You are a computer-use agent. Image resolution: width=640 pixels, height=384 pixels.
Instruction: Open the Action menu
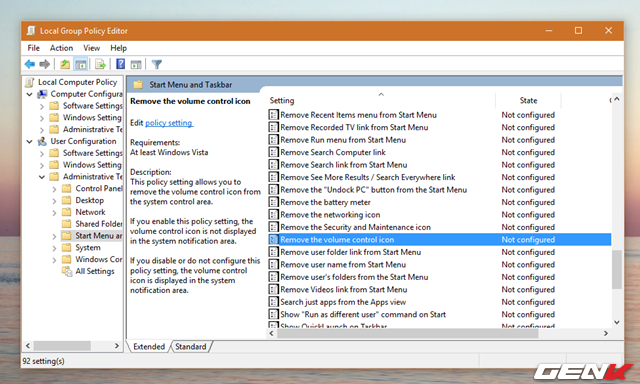click(61, 48)
